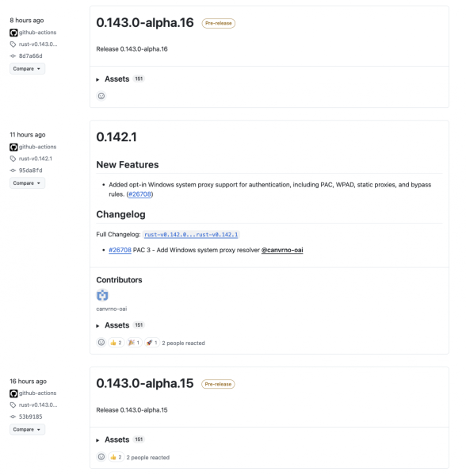Open 0.143.0-alpha.15 release title

144,383
